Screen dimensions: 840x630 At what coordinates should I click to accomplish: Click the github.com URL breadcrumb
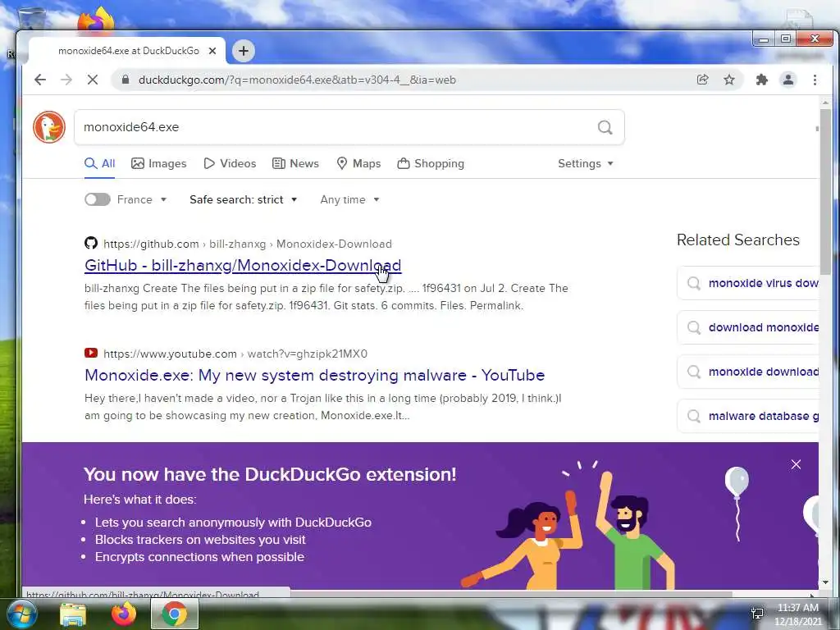tap(248, 244)
